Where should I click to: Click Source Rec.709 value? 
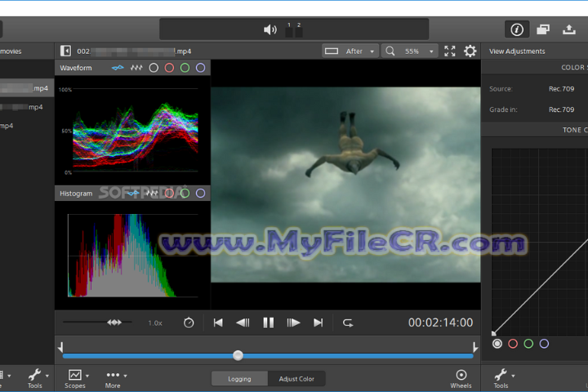tap(561, 89)
